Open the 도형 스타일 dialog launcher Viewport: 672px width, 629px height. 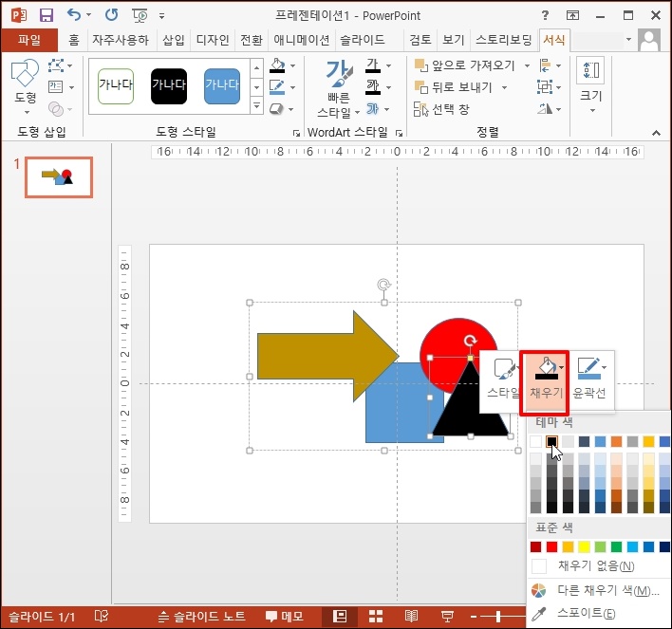(296, 133)
